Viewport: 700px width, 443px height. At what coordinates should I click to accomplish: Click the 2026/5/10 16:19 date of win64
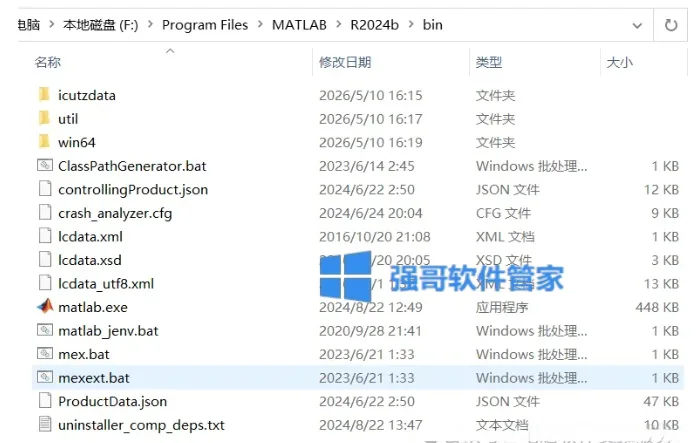pyautogui.click(x=371, y=142)
